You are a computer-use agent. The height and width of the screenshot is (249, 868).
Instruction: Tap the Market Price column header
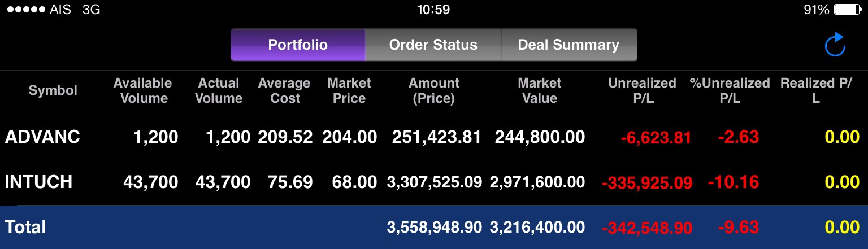click(x=349, y=90)
